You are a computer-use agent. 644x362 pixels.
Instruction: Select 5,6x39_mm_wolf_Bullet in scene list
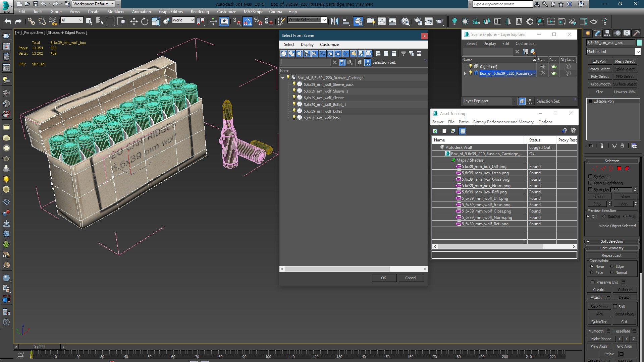click(323, 111)
